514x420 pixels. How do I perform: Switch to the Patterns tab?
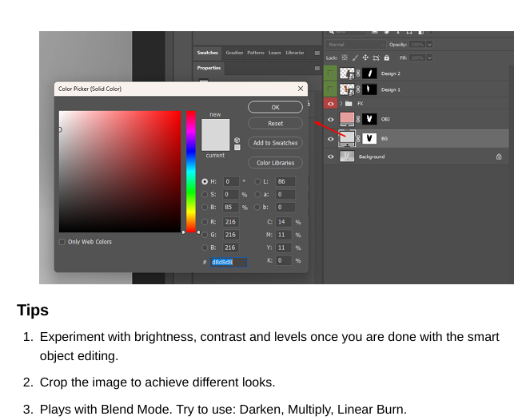click(255, 53)
